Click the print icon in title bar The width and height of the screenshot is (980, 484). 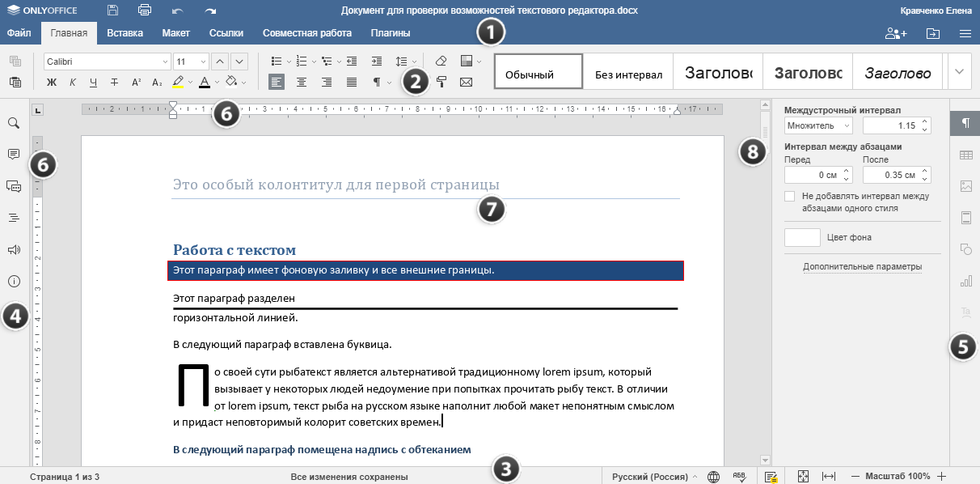(145, 11)
